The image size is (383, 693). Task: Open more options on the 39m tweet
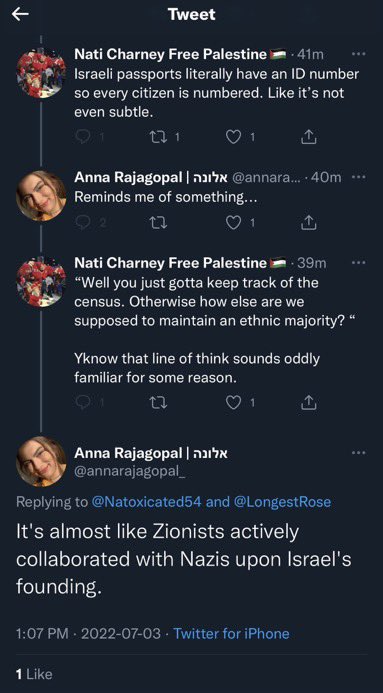click(x=358, y=263)
